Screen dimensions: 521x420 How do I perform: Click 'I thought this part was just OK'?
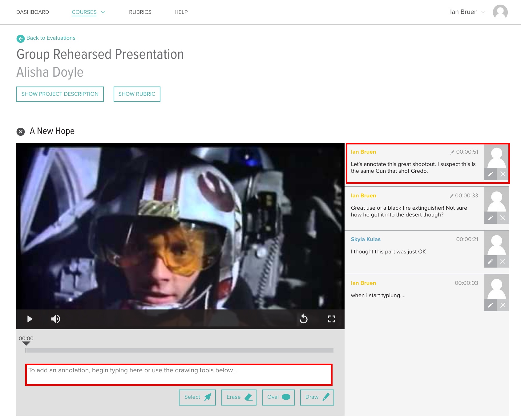[x=388, y=252]
